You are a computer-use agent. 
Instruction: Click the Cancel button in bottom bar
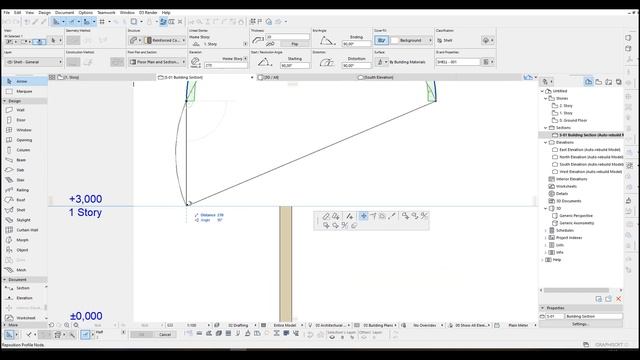point(165,335)
